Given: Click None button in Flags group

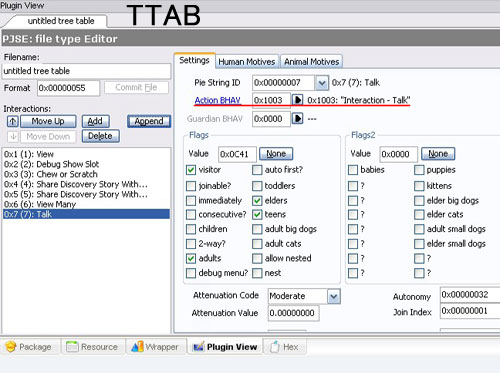Looking at the screenshot, I should coord(276,154).
